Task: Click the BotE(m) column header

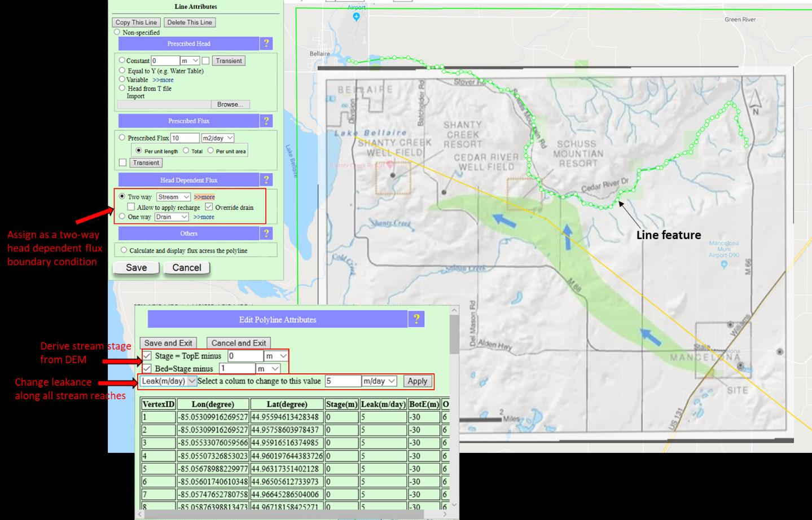Action: click(x=424, y=404)
